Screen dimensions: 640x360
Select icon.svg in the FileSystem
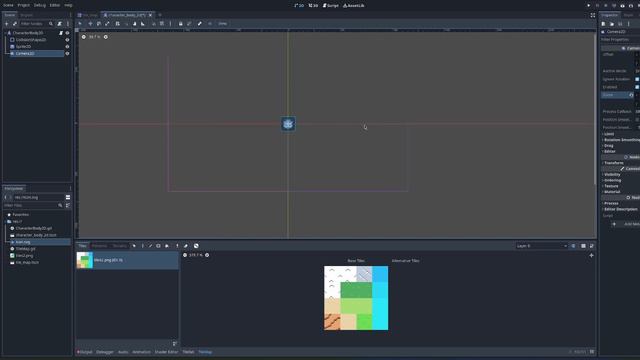tap(39, 242)
